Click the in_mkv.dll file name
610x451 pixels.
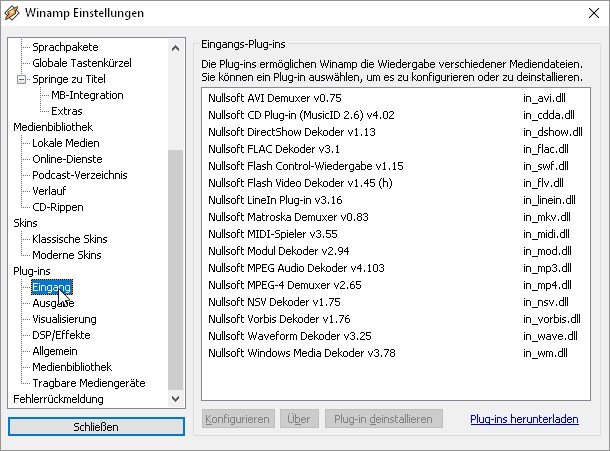tap(547, 217)
